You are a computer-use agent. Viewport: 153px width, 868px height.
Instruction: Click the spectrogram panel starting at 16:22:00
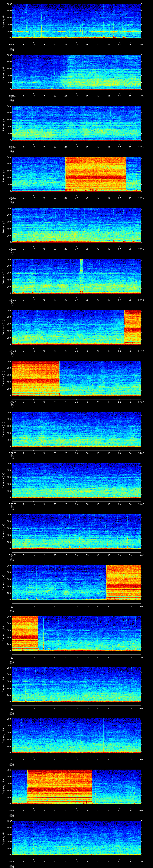(x=76, y=430)
